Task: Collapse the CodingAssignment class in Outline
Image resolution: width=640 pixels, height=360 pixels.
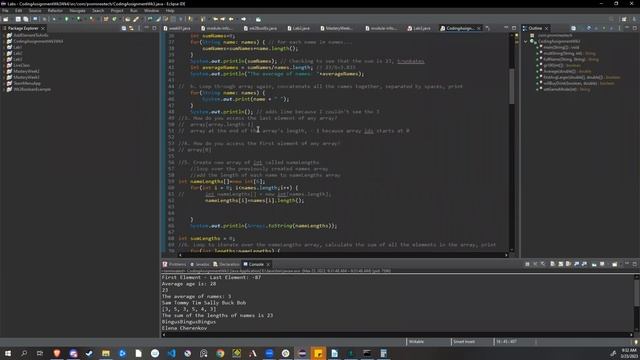Action: (526, 41)
